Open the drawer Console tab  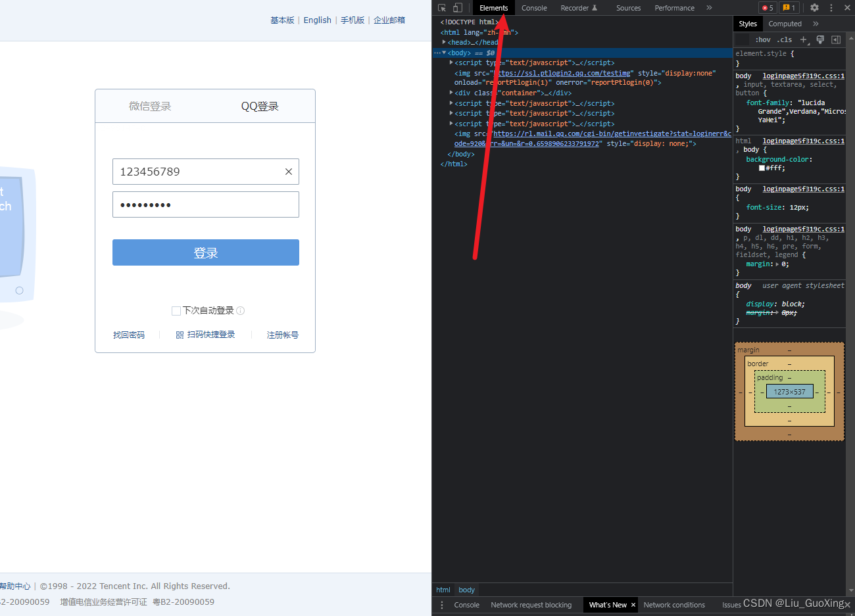(x=466, y=605)
